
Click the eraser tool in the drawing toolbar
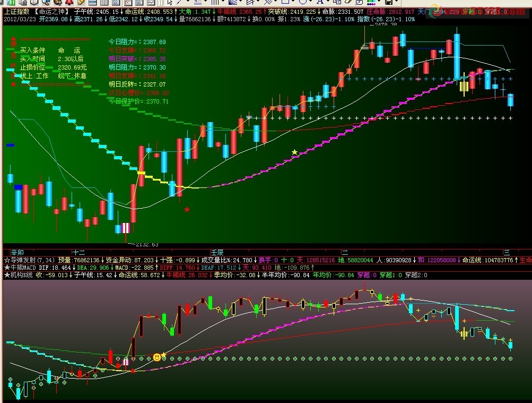[348, 2]
